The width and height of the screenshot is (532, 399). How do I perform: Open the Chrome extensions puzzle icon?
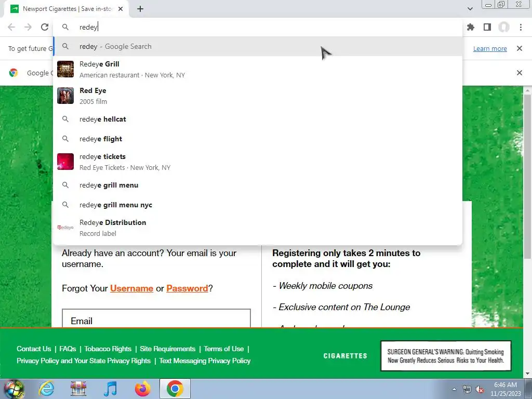[471, 27]
